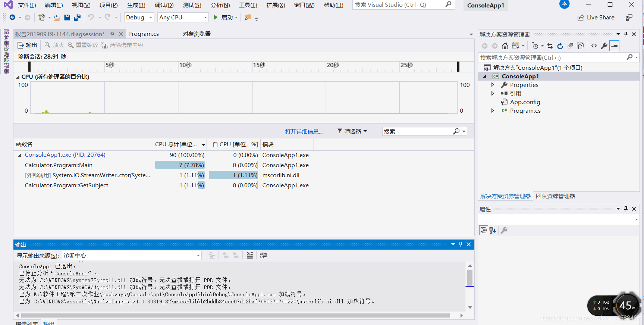Click the ConsoleApp1.exe PID 20764 link
This screenshot has height=325, width=644.
tap(65, 155)
